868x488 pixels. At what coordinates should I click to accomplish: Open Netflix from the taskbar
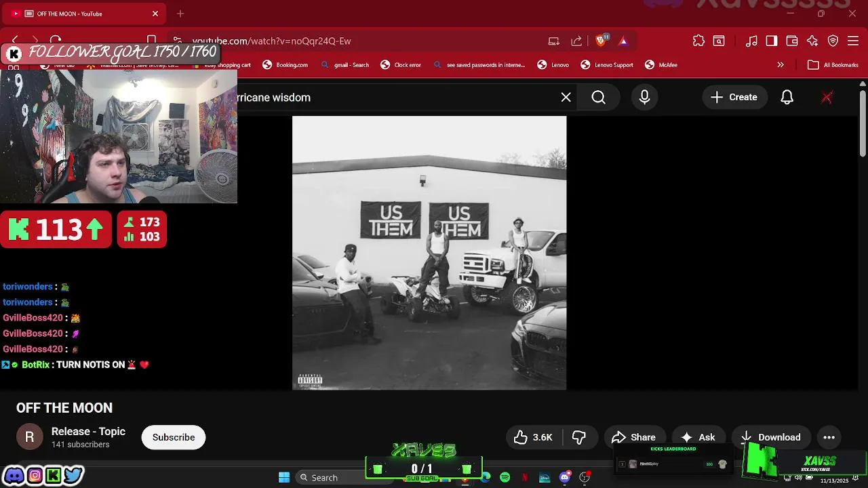pyautogui.click(x=525, y=478)
